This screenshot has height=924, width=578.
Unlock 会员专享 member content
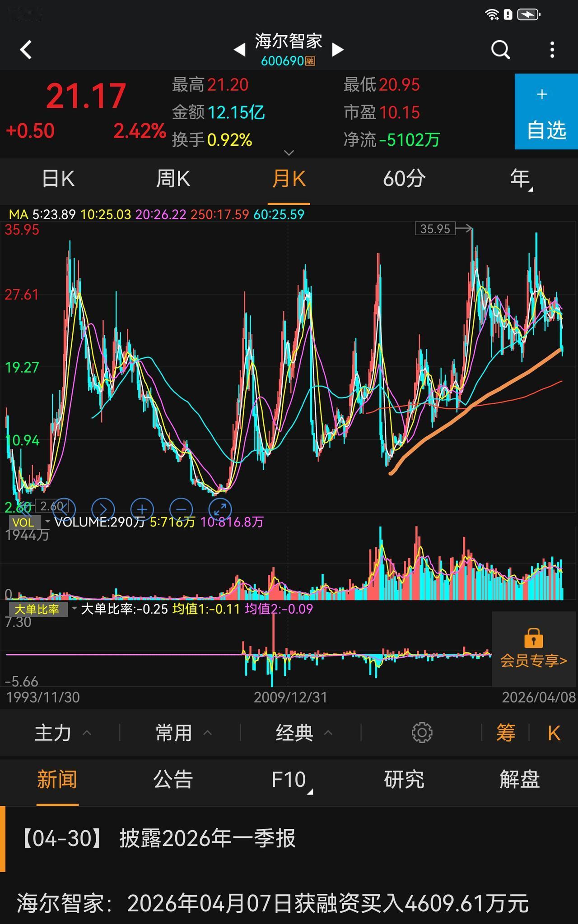534,649
